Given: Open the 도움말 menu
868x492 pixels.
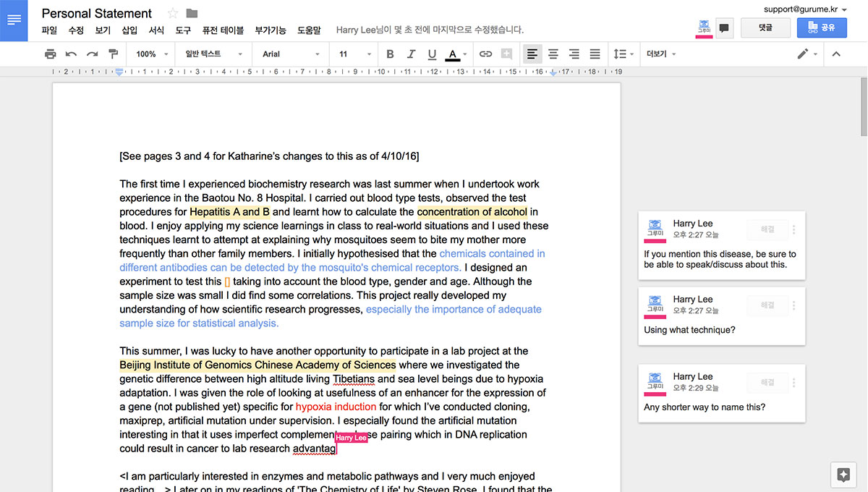Looking at the screenshot, I should 309,30.
